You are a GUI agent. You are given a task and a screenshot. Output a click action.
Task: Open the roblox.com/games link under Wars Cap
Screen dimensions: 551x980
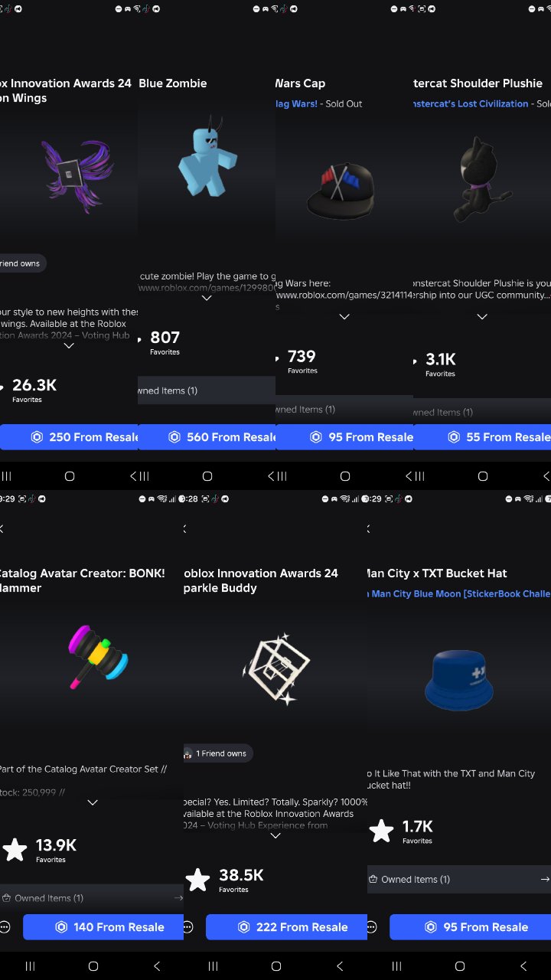344,295
